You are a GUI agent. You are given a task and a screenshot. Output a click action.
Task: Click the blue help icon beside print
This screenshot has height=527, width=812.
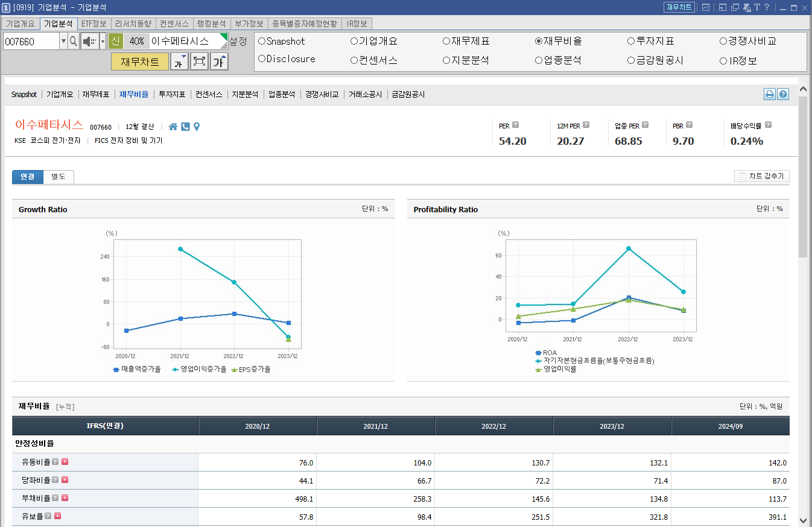click(x=783, y=94)
